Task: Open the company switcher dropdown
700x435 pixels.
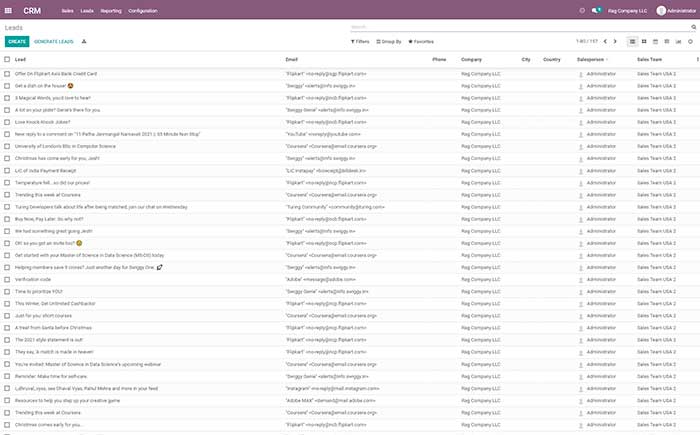Action: point(627,11)
